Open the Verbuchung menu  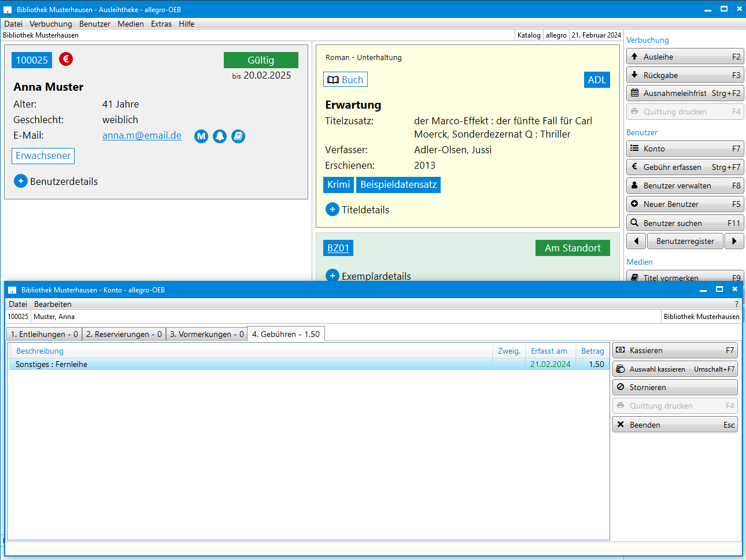click(51, 24)
